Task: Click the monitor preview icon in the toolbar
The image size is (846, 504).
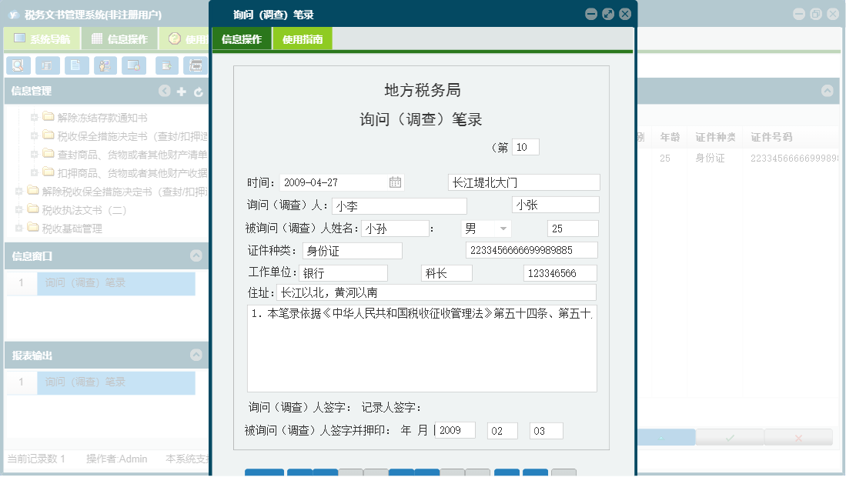Action: (x=134, y=65)
